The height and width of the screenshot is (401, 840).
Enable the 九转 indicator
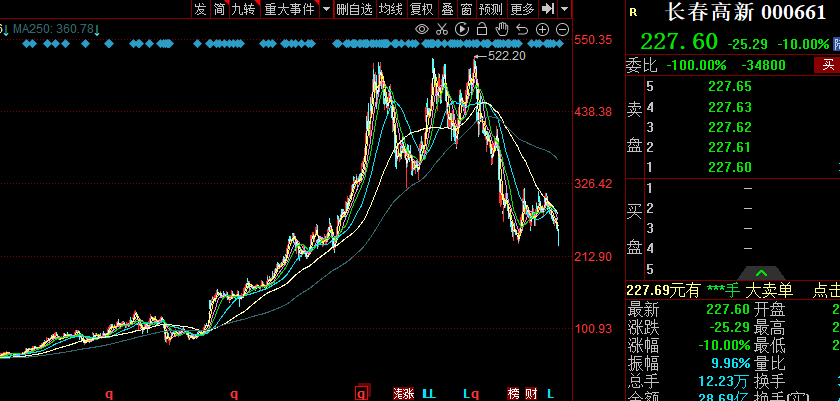(243, 9)
